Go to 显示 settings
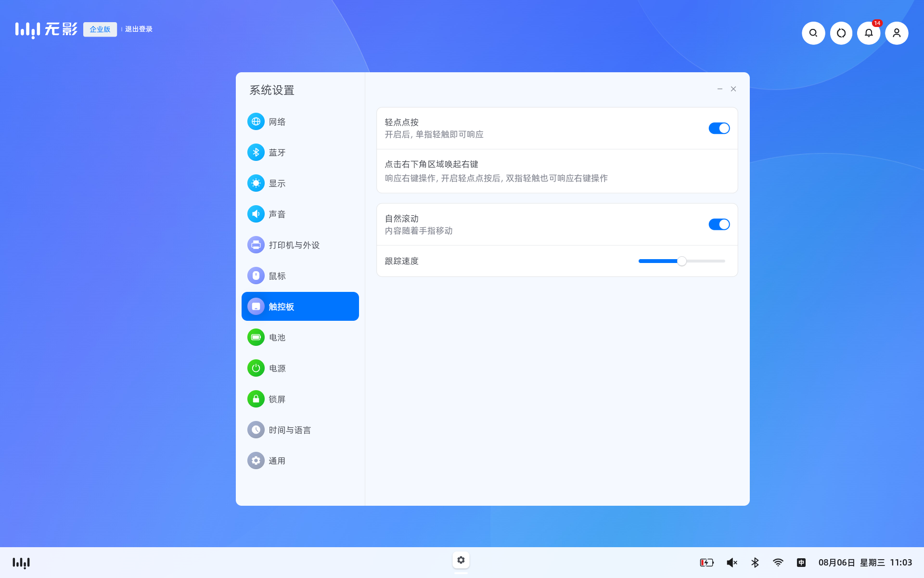 point(300,183)
